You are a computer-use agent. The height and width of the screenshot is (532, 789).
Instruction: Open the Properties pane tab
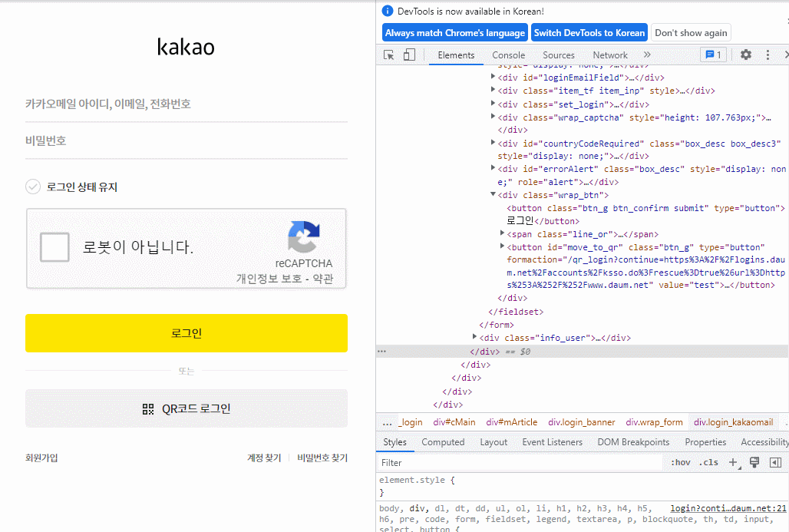coord(705,442)
